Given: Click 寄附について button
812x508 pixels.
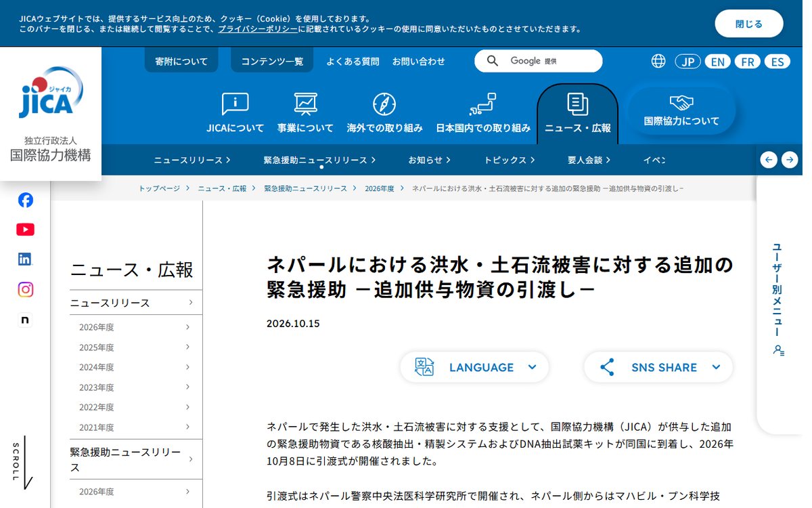Looking at the screenshot, I should pyautogui.click(x=181, y=61).
